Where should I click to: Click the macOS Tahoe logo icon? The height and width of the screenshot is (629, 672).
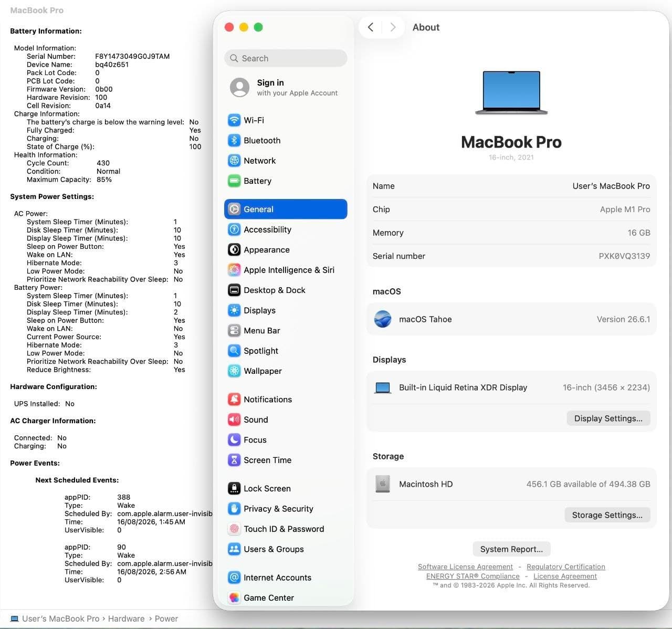point(383,319)
